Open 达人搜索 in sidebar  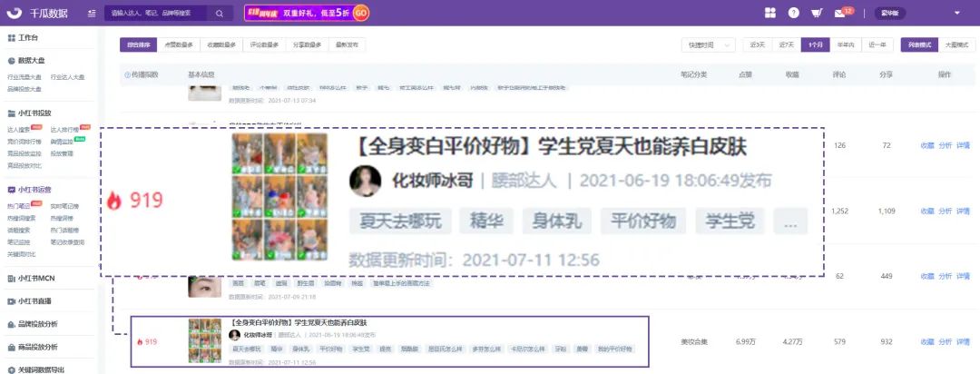click(19, 130)
